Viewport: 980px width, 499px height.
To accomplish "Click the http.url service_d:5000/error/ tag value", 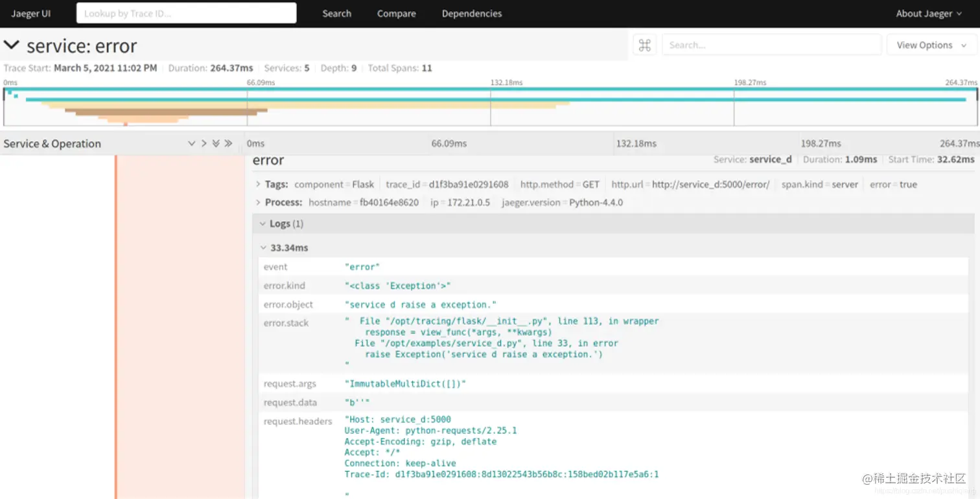I will [710, 184].
